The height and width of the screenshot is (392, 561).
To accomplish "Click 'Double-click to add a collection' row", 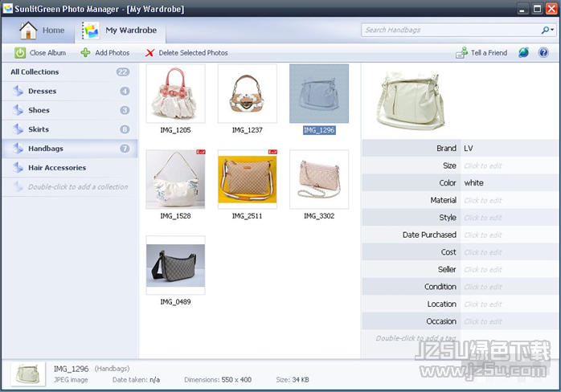I will click(70, 186).
